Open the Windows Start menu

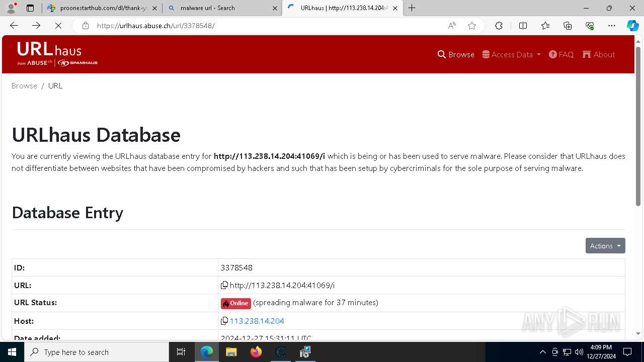[x=12, y=352]
